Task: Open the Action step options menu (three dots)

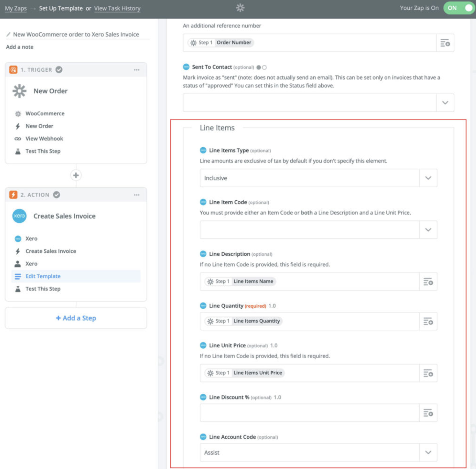Action: pyautogui.click(x=137, y=195)
